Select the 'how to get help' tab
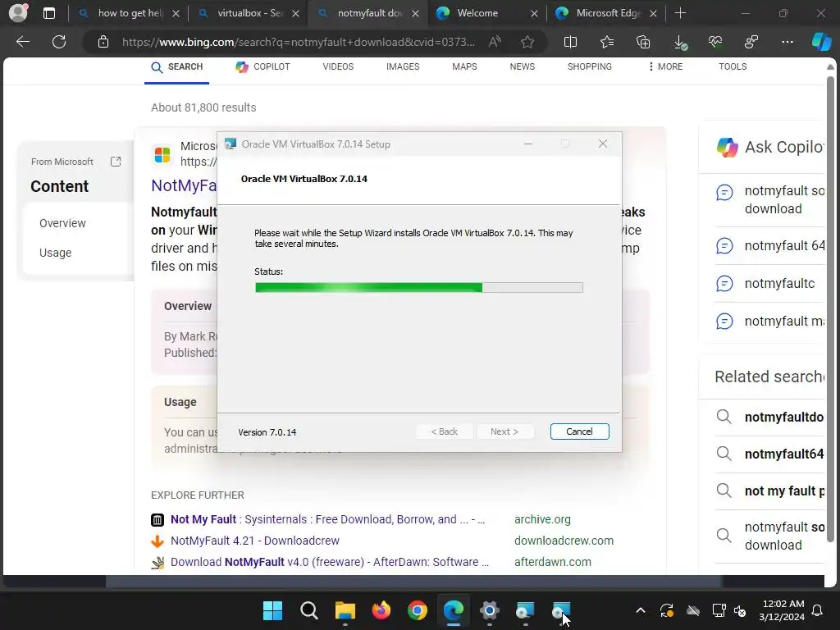The width and height of the screenshot is (840, 630). coord(127,13)
